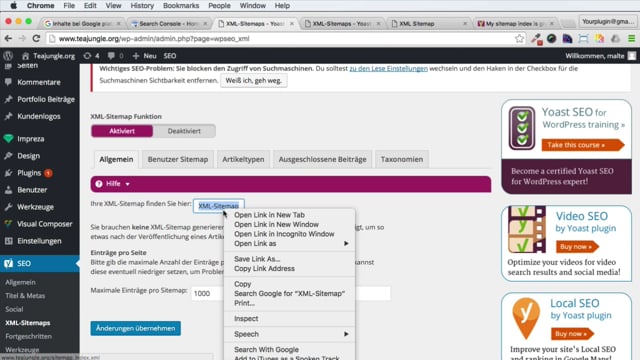Click the Maximale Einträge pro Sitemap field
Screen dimensions: 640x360
coord(291,293)
